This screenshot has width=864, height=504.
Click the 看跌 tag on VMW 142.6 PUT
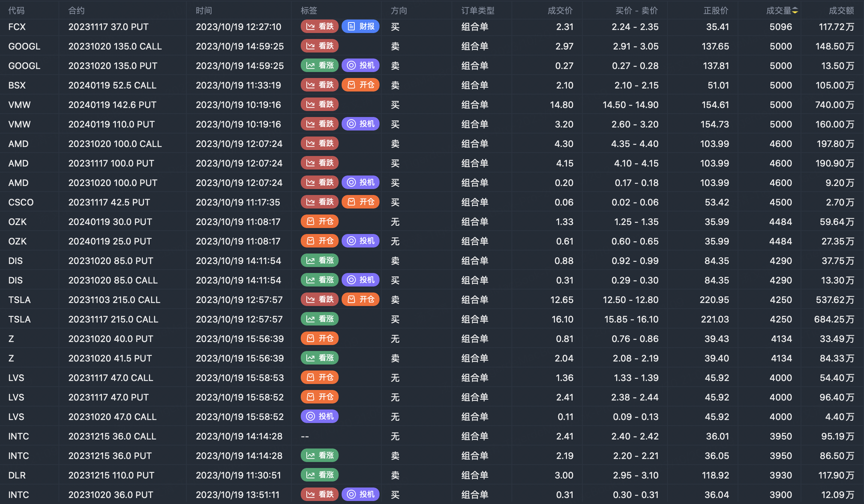click(x=319, y=105)
